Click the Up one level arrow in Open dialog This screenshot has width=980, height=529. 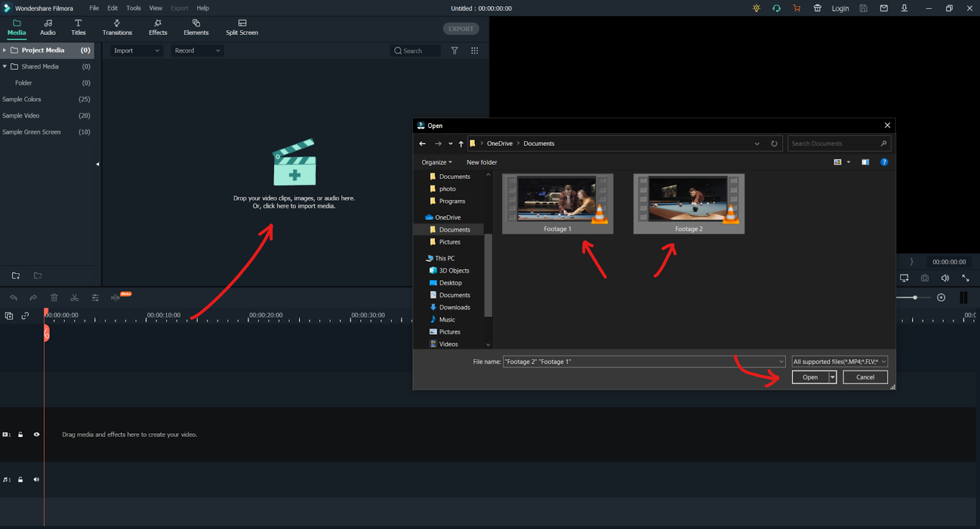pos(461,143)
